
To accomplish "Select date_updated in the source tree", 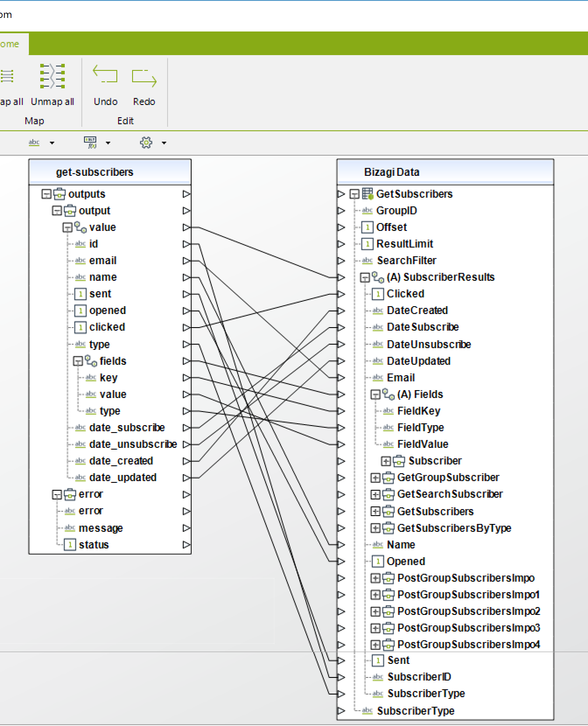I will (x=123, y=478).
